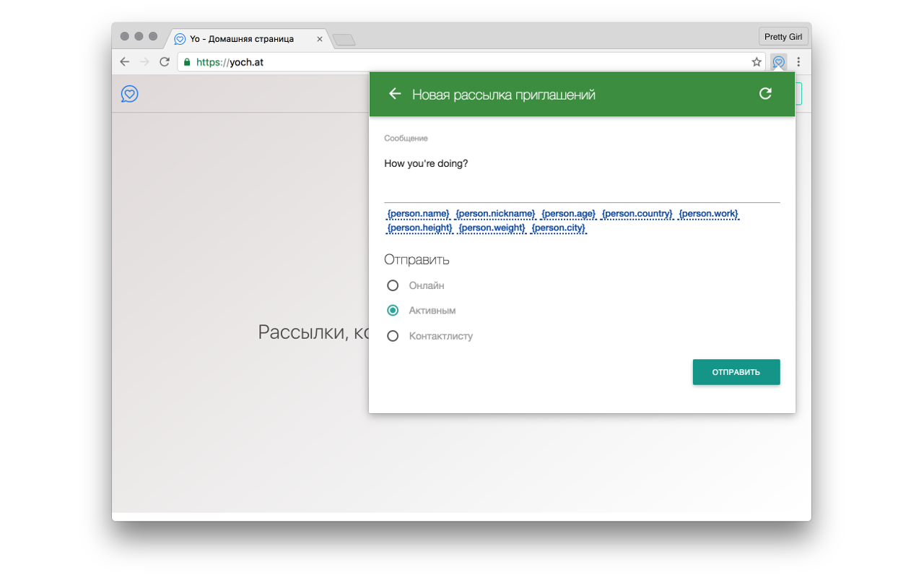
Task: Open the Yo Домашняя страница tab
Action: [242, 39]
